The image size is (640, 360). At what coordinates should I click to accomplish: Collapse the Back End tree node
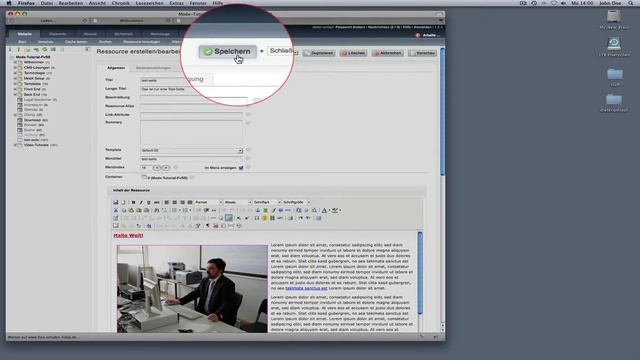(x=15, y=95)
